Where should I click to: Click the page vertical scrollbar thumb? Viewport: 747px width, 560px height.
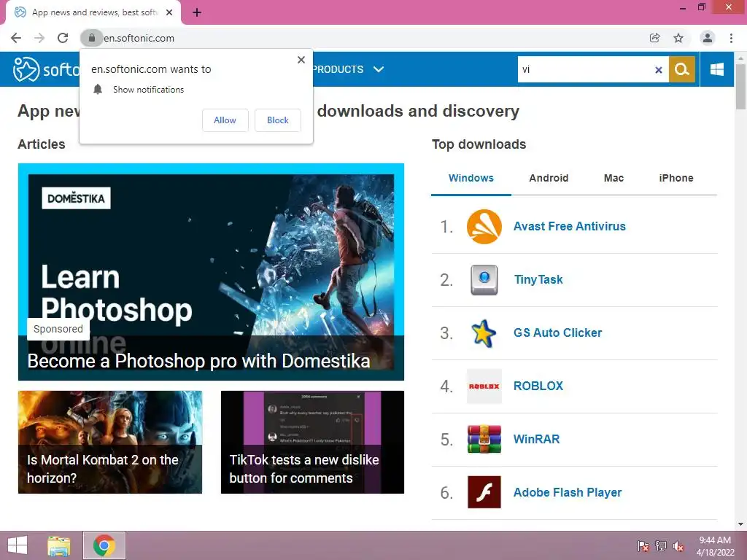[x=740, y=86]
